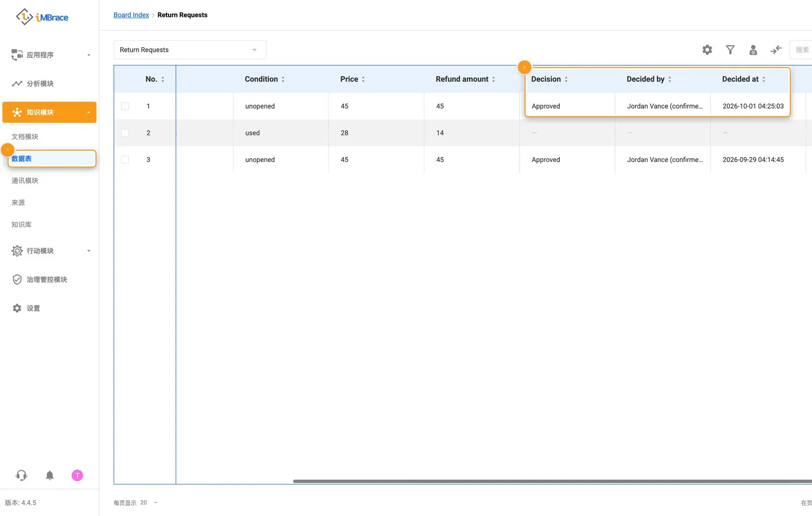
Task: Click the 设置 gear icon in sidebar
Action: click(x=17, y=308)
